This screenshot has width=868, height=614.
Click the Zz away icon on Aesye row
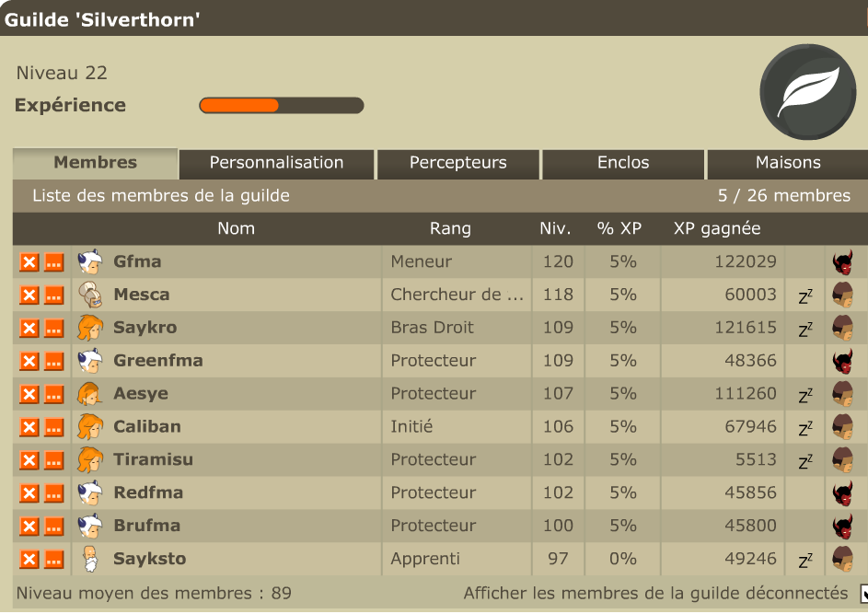[805, 395]
